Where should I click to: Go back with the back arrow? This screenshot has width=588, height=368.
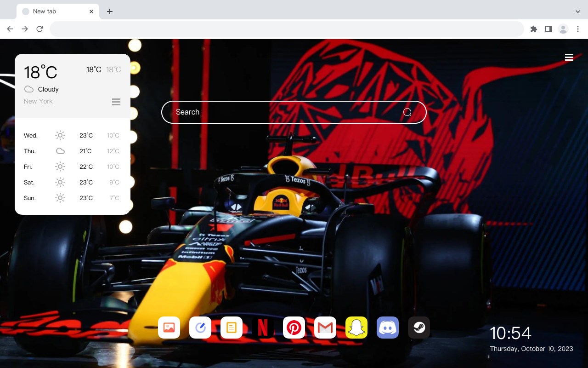pos(10,29)
